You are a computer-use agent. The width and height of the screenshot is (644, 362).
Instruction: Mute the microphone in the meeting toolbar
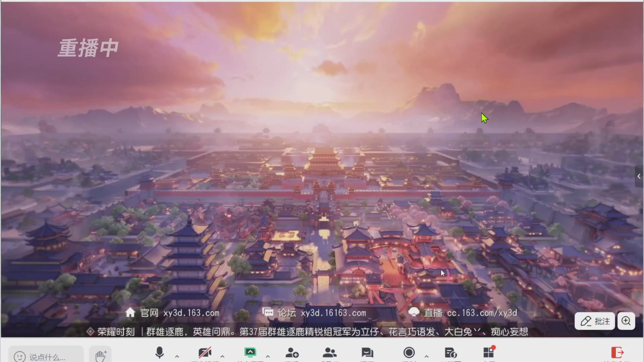click(160, 353)
